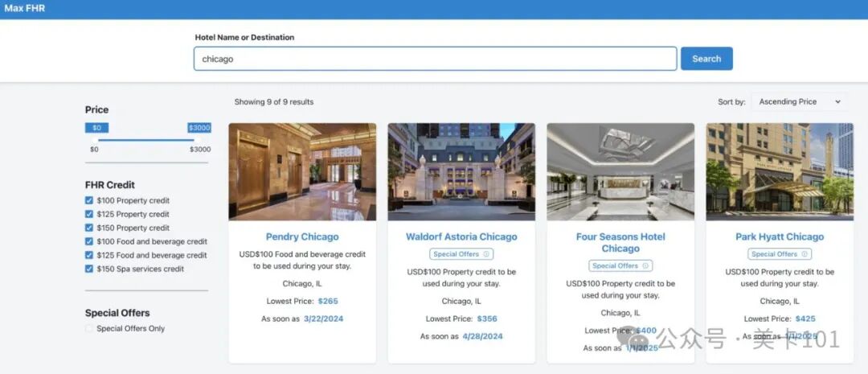Click Park Hyatt Chicago building photo
The width and height of the screenshot is (868, 374).
click(780, 172)
